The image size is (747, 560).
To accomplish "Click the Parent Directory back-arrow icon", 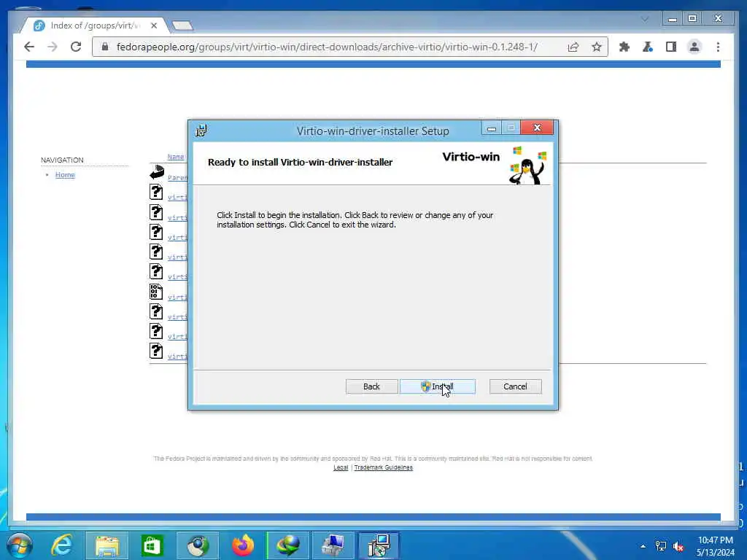I will point(157,171).
